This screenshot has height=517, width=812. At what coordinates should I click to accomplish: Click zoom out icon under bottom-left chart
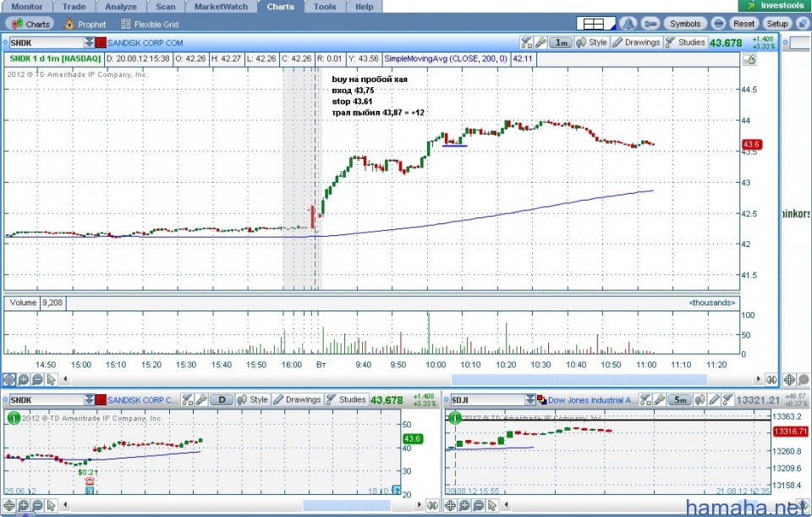[37, 506]
